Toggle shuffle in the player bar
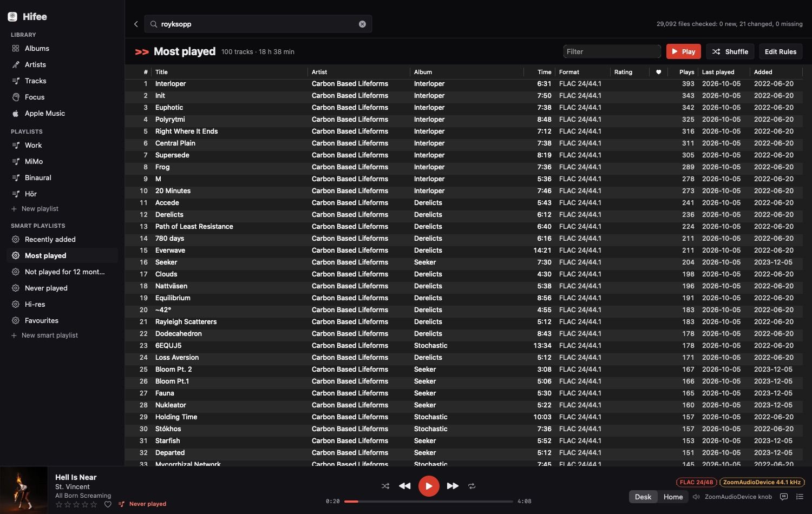This screenshot has width=812, height=514. pyautogui.click(x=385, y=486)
